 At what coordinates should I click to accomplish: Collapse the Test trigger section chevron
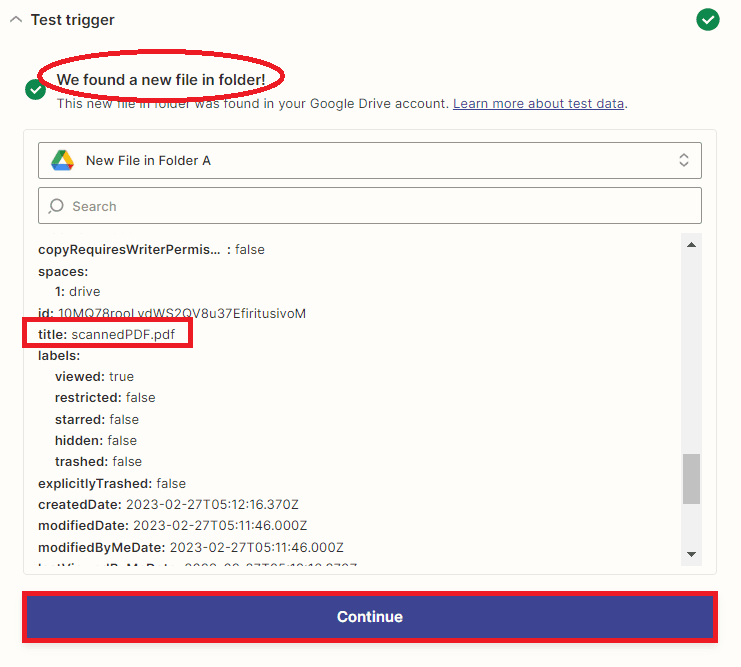(x=15, y=20)
